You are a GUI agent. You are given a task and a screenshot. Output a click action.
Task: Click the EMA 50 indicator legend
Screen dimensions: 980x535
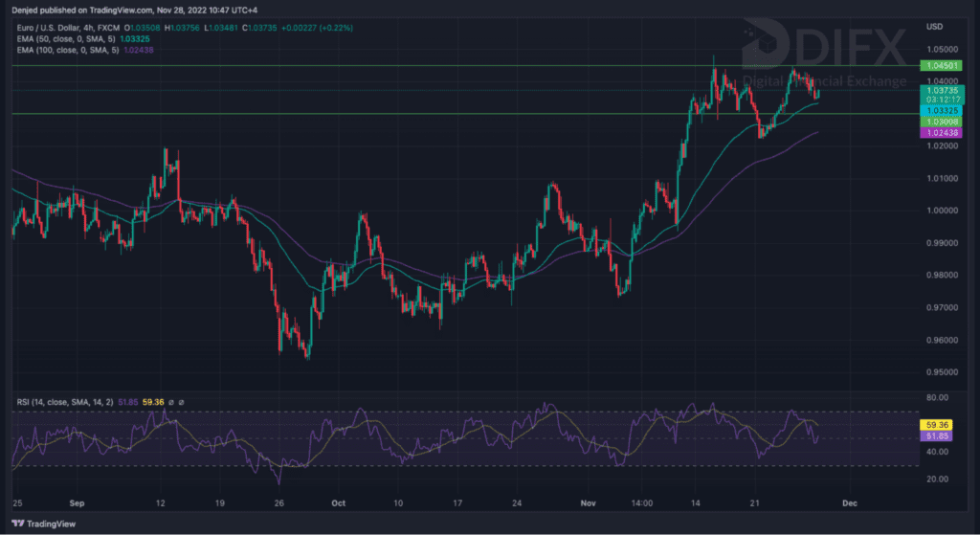tap(64, 37)
